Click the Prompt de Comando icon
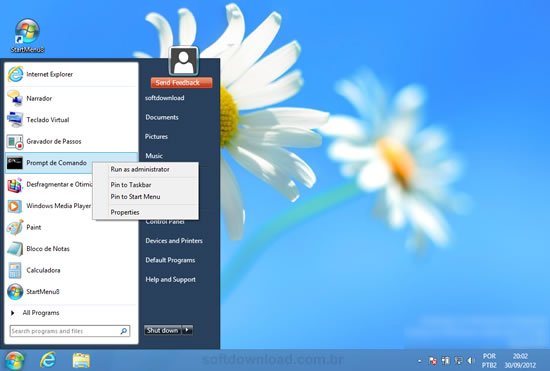 [15, 163]
